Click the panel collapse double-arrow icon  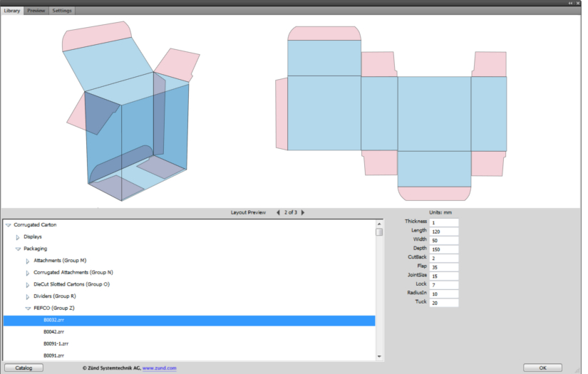pyautogui.click(x=570, y=3)
